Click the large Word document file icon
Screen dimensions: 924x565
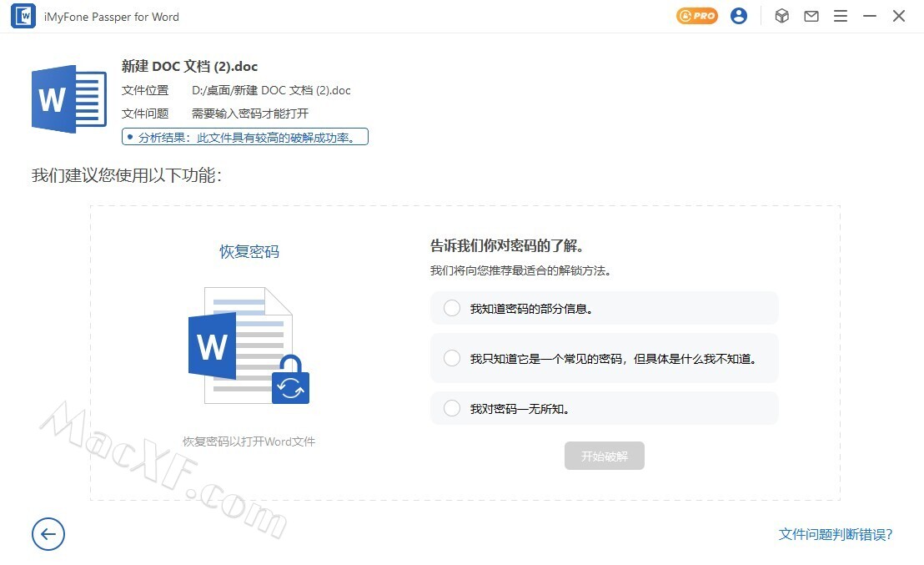[x=69, y=99]
